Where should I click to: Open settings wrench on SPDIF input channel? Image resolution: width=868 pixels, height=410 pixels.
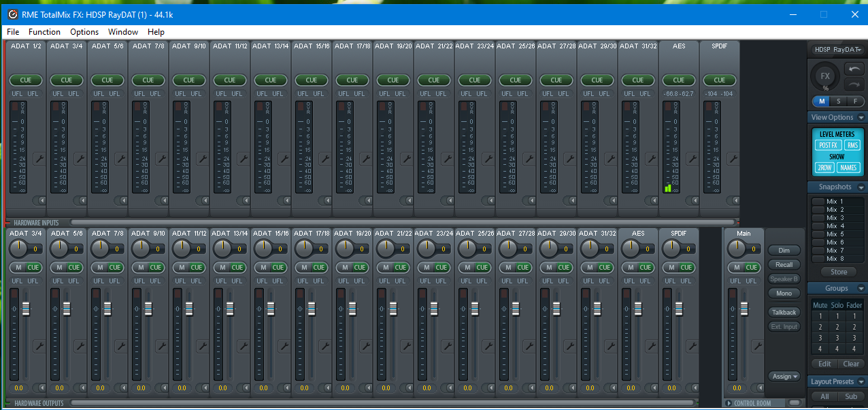click(733, 159)
